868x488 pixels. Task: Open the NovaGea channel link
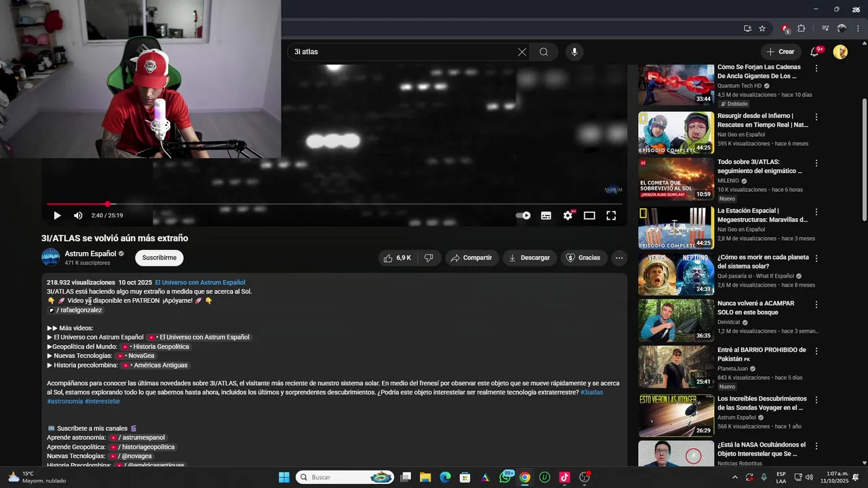[135, 356]
